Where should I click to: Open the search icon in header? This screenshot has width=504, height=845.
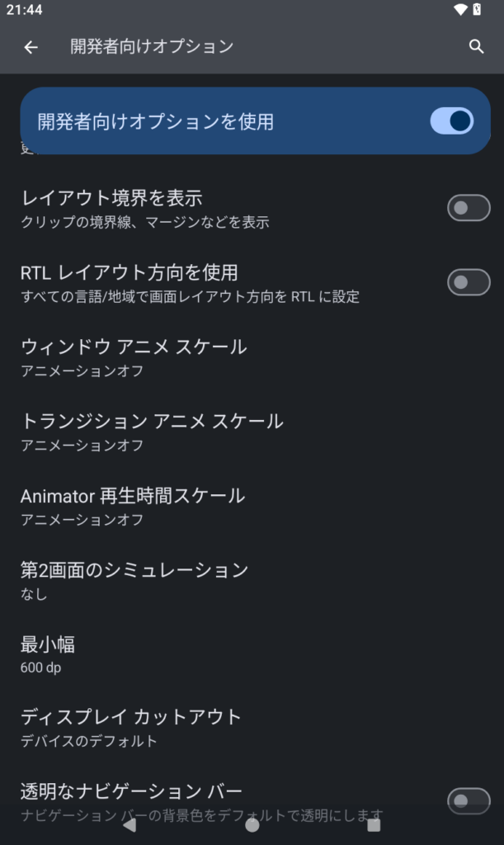[476, 47]
